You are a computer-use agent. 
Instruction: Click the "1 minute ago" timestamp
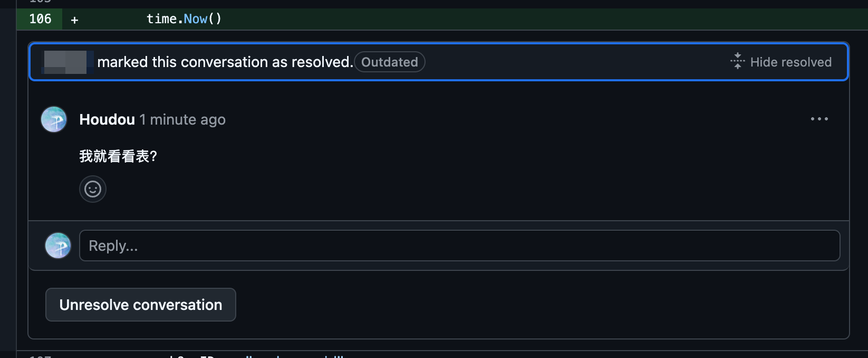point(182,120)
